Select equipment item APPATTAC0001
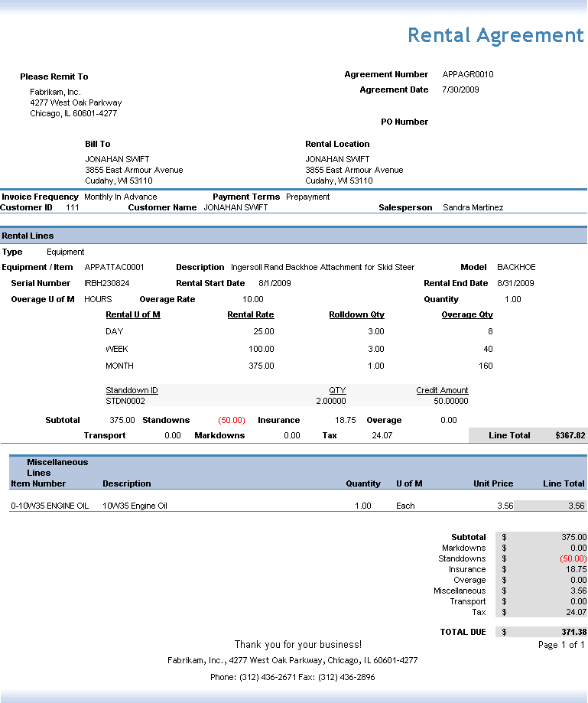 pyautogui.click(x=114, y=268)
